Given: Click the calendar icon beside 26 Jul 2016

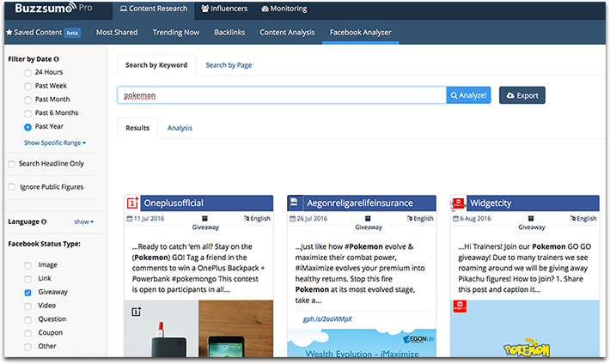Looking at the screenshot, I should pos(292,218).
